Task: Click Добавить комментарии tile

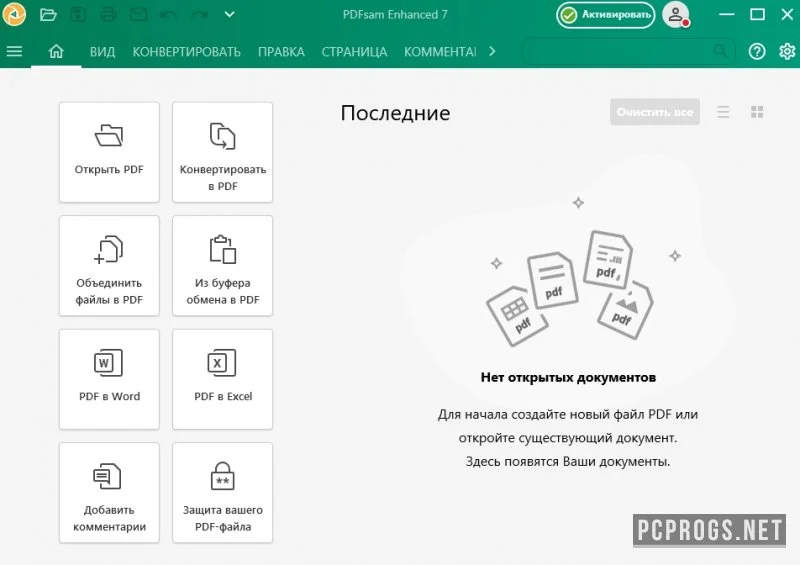Action: point(109,493)
